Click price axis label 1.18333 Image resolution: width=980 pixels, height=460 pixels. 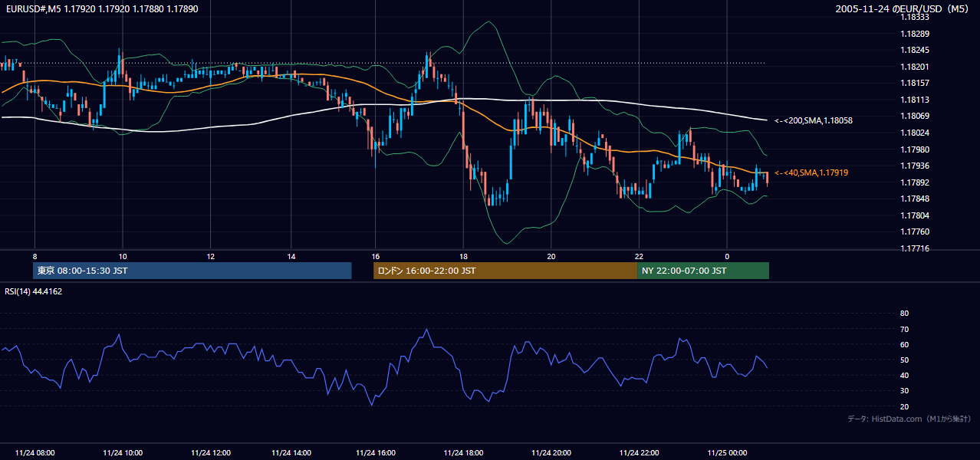coord(916,17)
